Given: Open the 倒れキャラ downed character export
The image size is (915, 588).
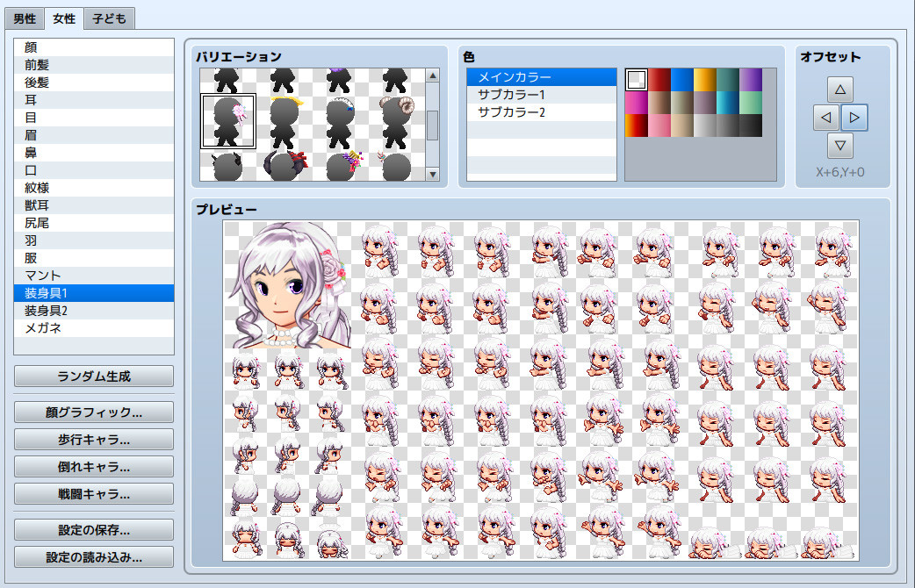Looking at the screenshot, I should (93, 466).
